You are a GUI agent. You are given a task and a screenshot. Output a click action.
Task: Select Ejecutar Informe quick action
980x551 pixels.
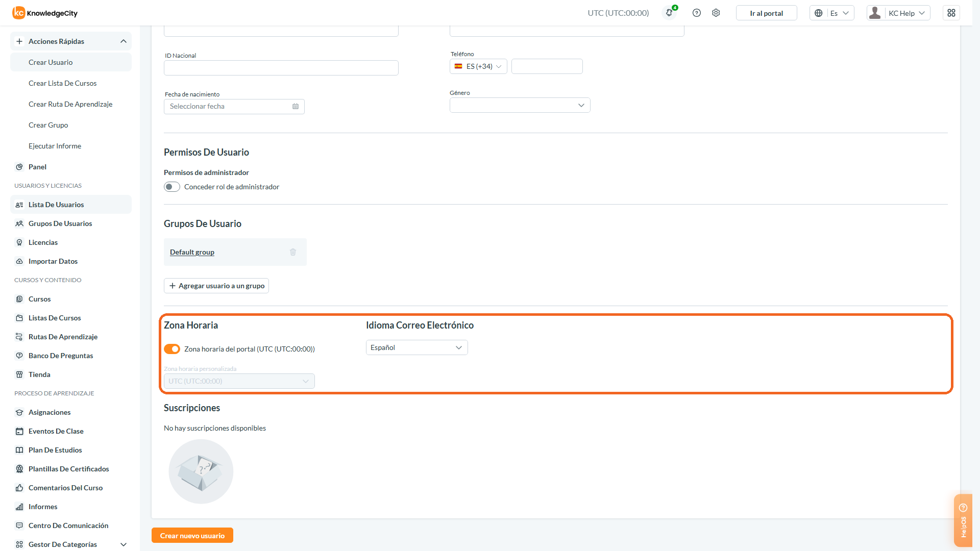click(x=71, y=146)
